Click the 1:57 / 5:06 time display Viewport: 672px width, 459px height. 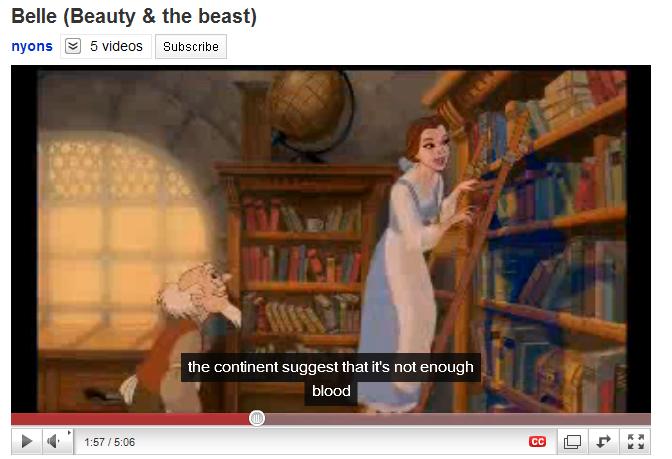[110, 442]
